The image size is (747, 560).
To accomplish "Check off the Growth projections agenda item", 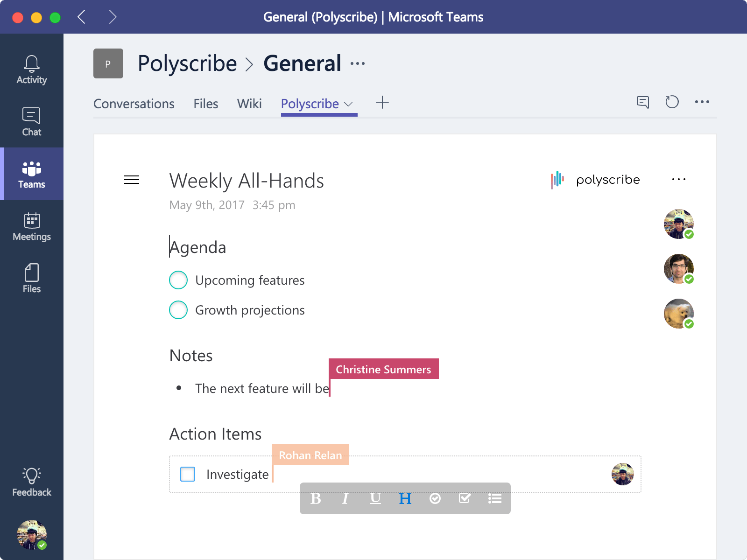I will (x=178, y=309).
